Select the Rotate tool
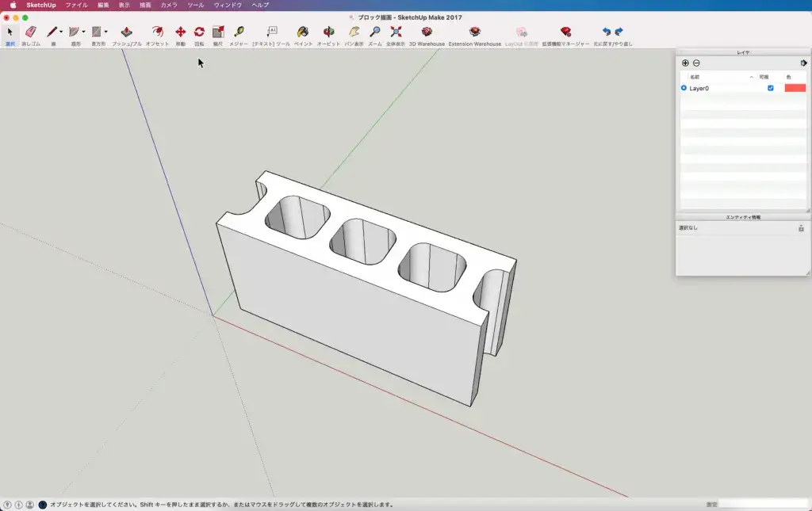The image size is (812, 511). click(199, 32)
